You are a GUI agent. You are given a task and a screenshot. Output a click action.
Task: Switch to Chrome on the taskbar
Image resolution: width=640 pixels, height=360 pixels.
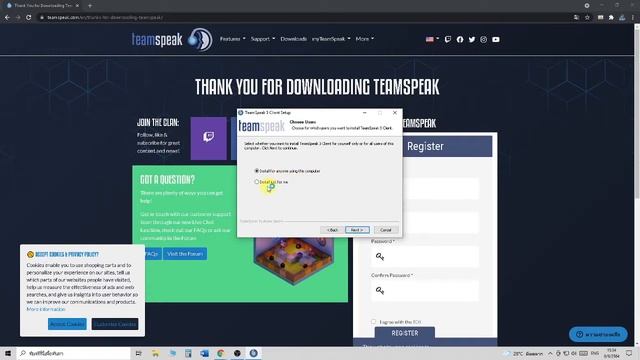point(220,353)
